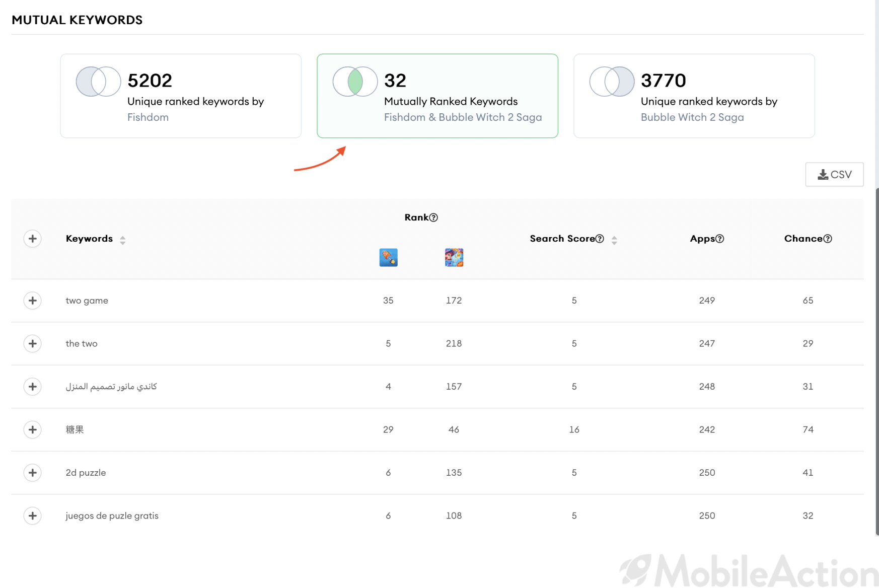
Task: Expand the 'the two' keyword row
Action: [x=33, y=343]
